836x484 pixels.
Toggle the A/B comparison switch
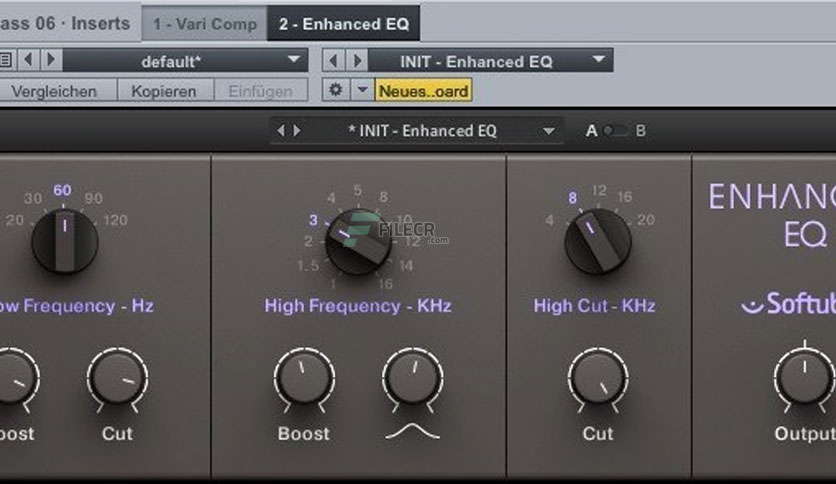pos(615,131)
